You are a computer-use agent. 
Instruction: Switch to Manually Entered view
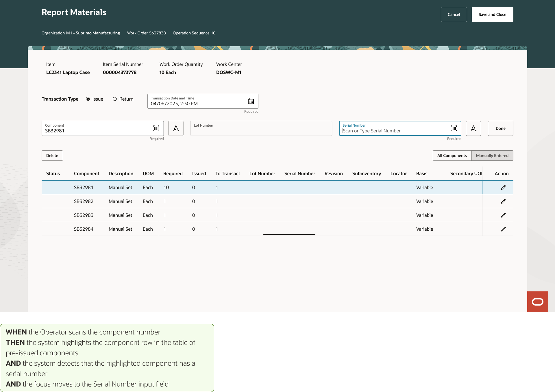point(492,156)
